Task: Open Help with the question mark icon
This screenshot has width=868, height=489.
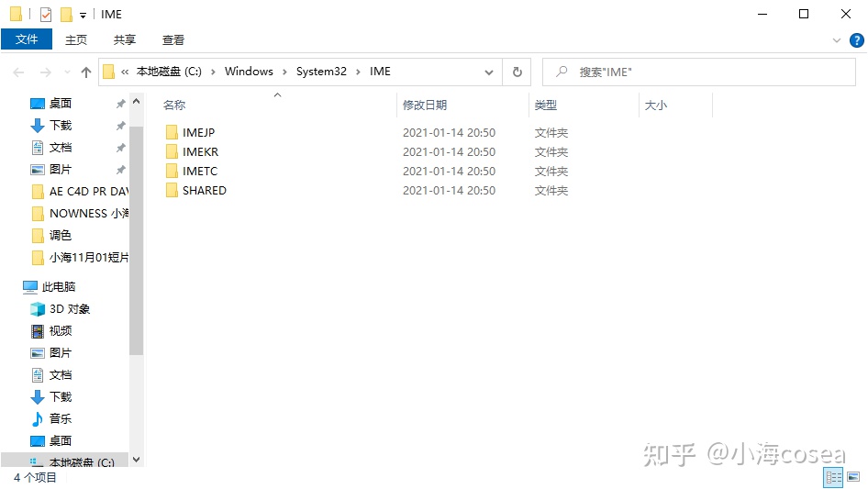Action: (x=856, y=40)
